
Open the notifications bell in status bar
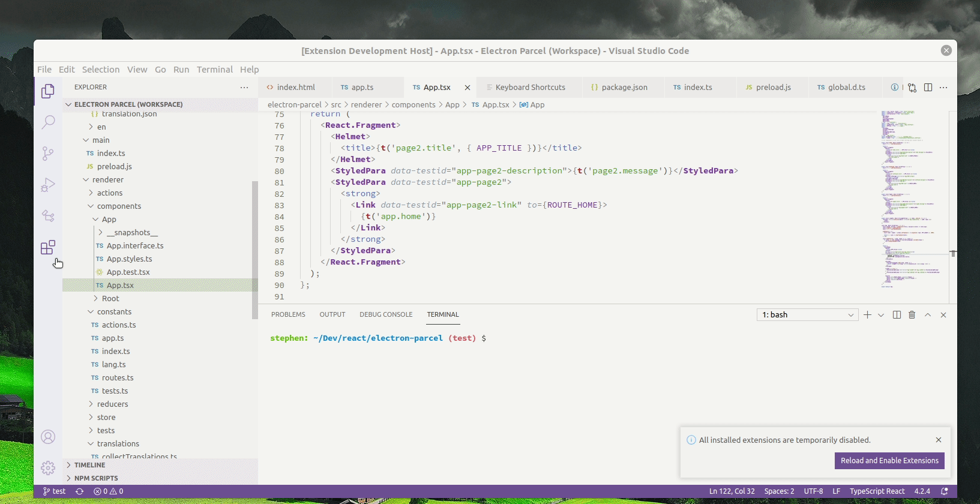click(x=945, y=491)
